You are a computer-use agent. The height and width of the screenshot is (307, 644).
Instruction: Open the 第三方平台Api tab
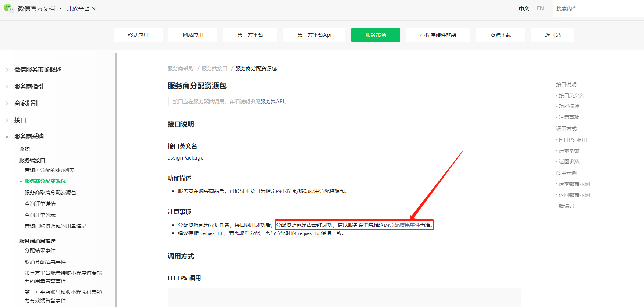pos(314,35)
